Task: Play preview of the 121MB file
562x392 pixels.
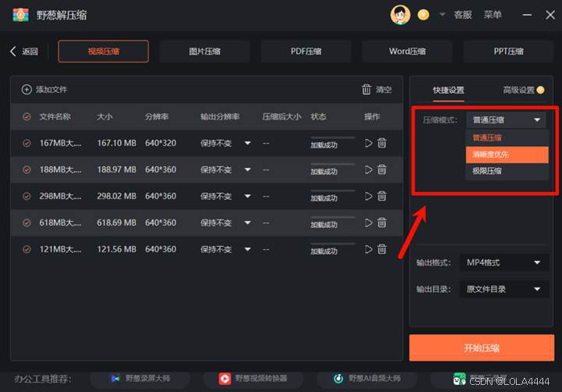Action: 368,249
